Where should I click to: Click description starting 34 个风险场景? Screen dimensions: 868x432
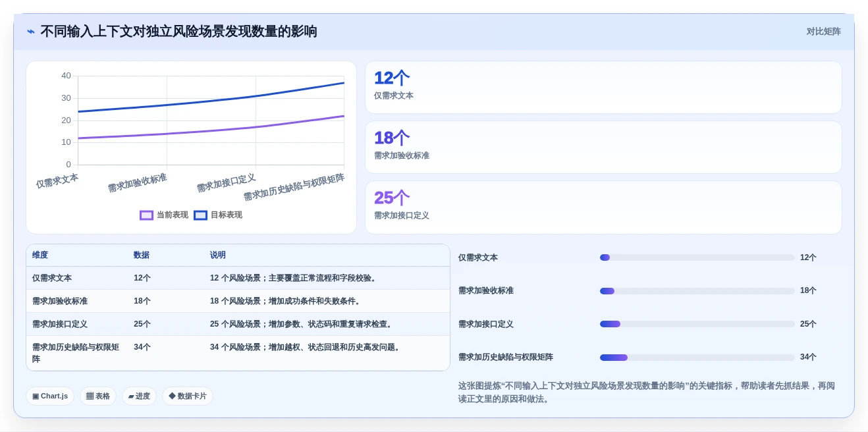[306, 348]
